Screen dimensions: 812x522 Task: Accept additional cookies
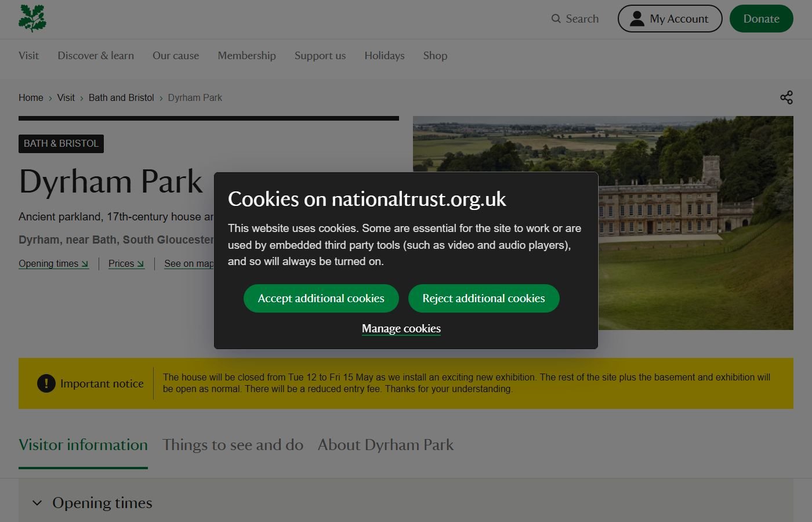(321, 298)
